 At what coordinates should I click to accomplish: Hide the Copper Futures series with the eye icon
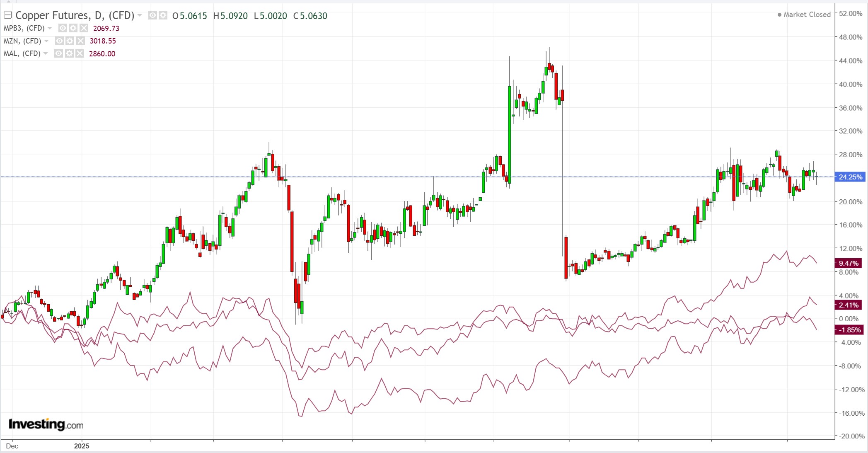coord(153,16)
